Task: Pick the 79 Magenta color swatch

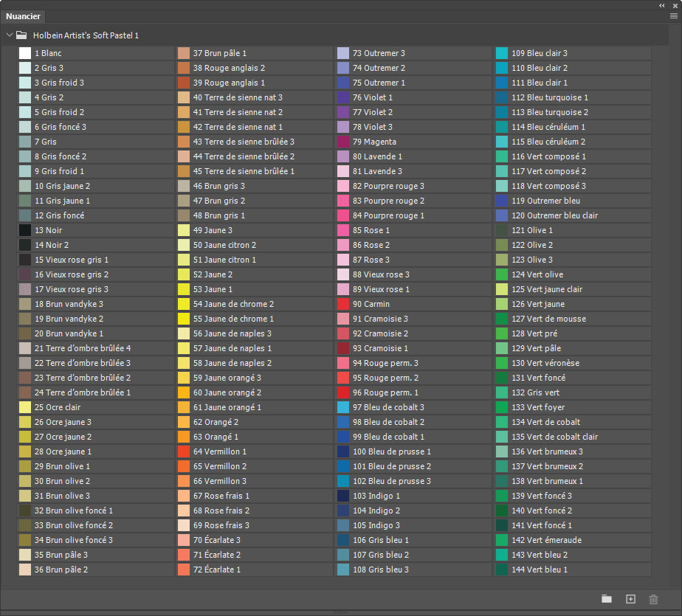Action: (343, 142)
